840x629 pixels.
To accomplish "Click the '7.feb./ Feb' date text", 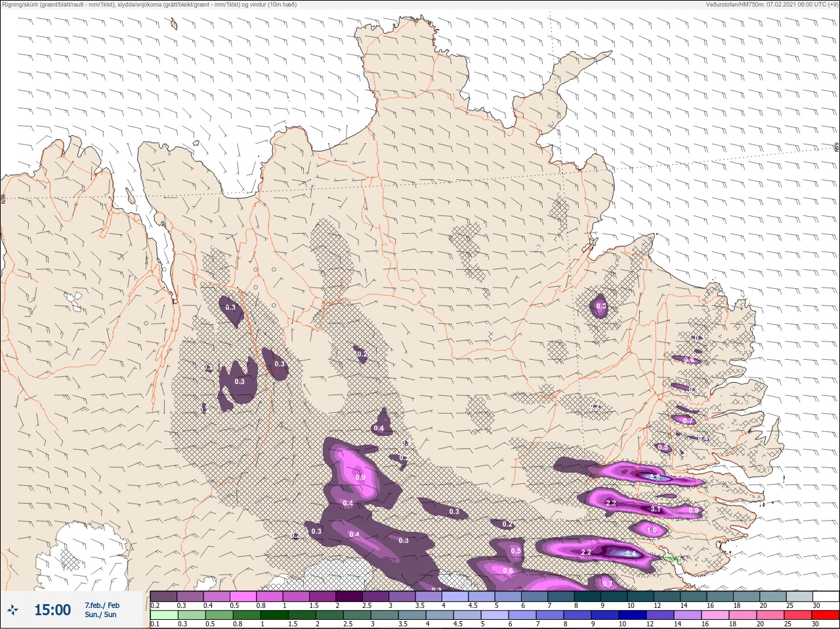I will point(102,605).
